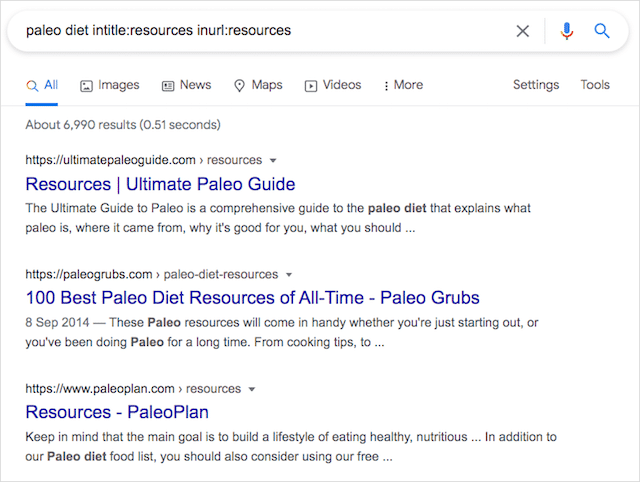Switch to the Maps tab

pos(258,85)
